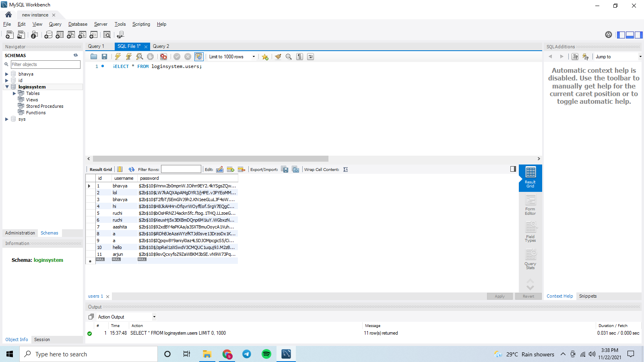The width and height of the screenshot is (644, 362).
Task: Save query as snippet star icon
Action: (265, 57)
